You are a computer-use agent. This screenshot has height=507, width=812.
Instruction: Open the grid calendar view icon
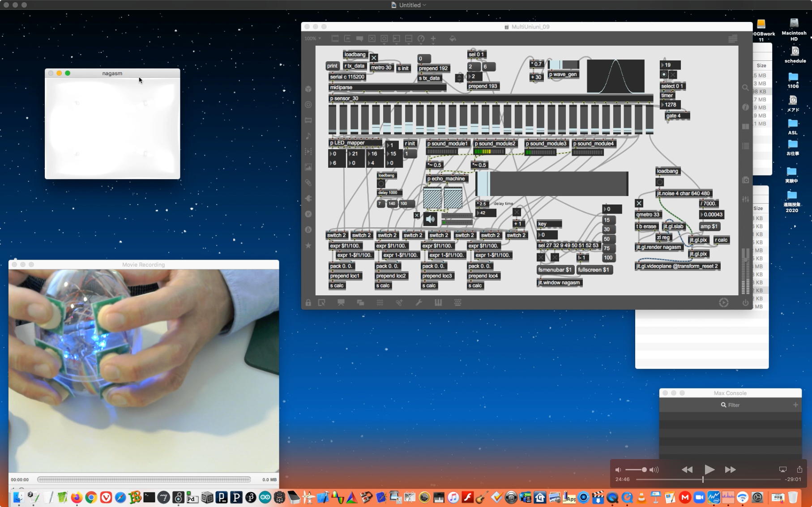(x=733, y=39)
